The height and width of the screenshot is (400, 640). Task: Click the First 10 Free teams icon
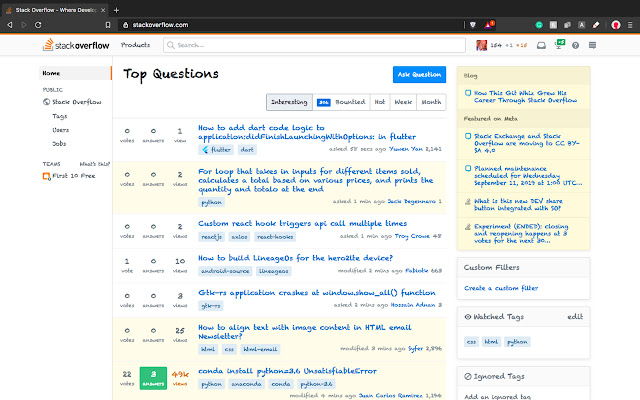click(x=47, y=176)
